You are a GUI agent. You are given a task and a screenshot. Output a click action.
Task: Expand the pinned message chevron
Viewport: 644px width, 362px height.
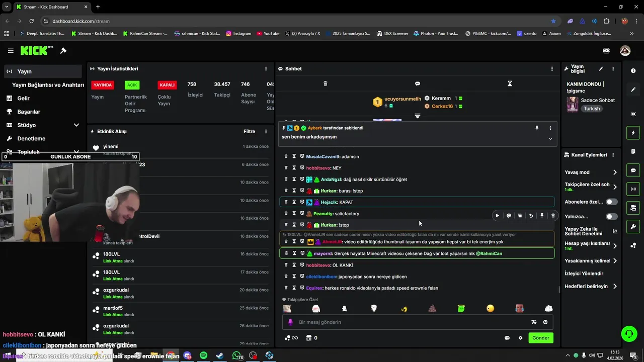point(550,139)
